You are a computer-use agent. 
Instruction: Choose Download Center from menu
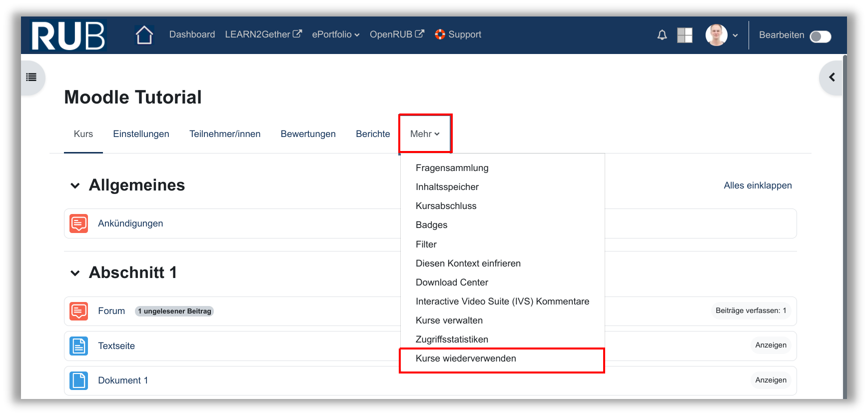pos(452,282)
